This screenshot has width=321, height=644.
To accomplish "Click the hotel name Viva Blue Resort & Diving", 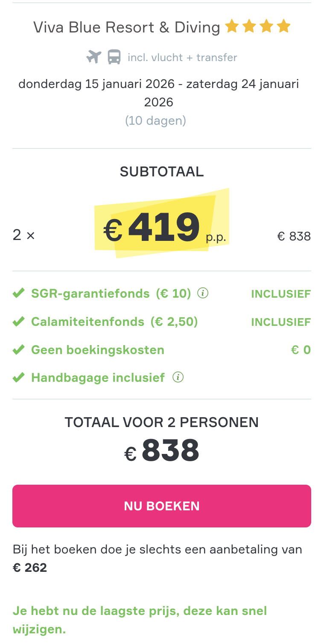I will click(x=126, y=27).
